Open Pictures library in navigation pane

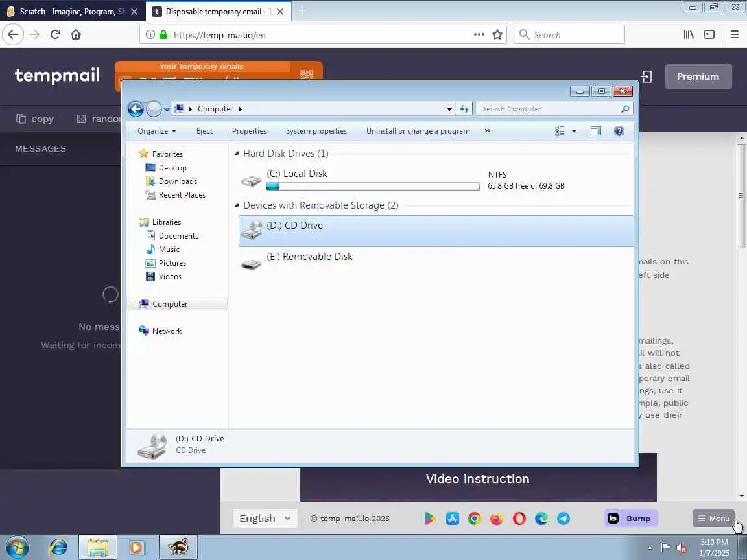172,263
